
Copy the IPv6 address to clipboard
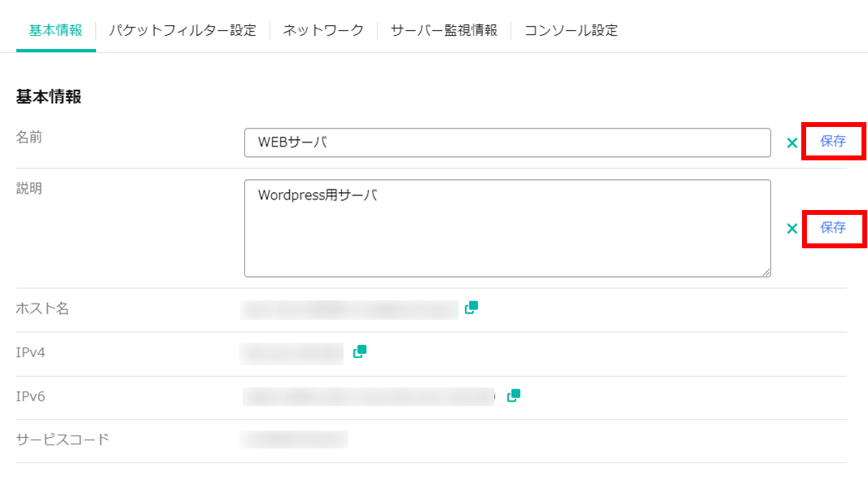[514, 396]
